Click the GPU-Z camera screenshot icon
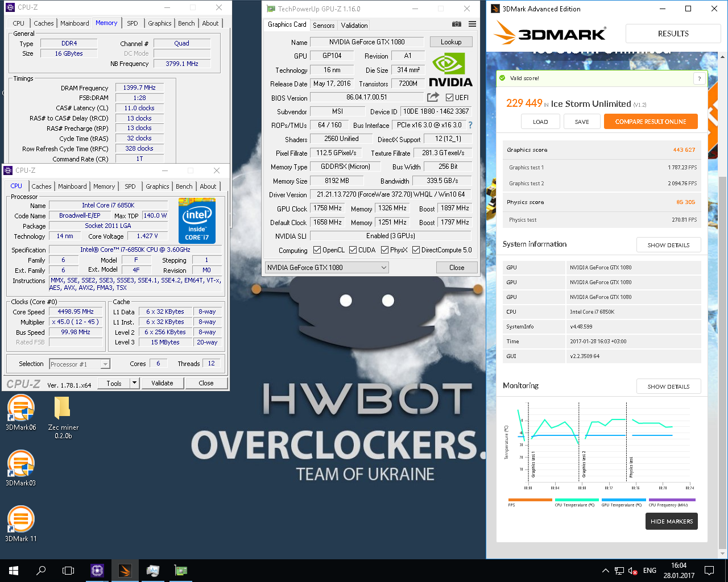The height and width of the screenshot is (582, 728). click(x=456, y=24)
